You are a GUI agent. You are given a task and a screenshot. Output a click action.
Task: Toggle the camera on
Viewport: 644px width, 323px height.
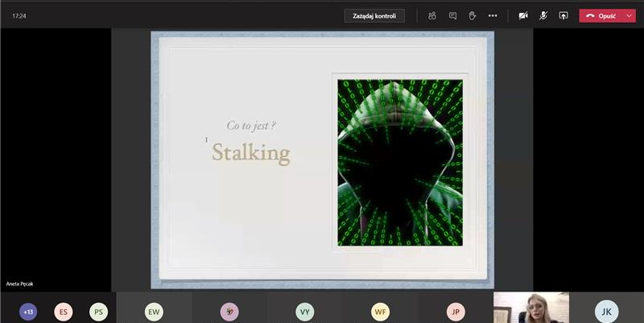point(523,16)
